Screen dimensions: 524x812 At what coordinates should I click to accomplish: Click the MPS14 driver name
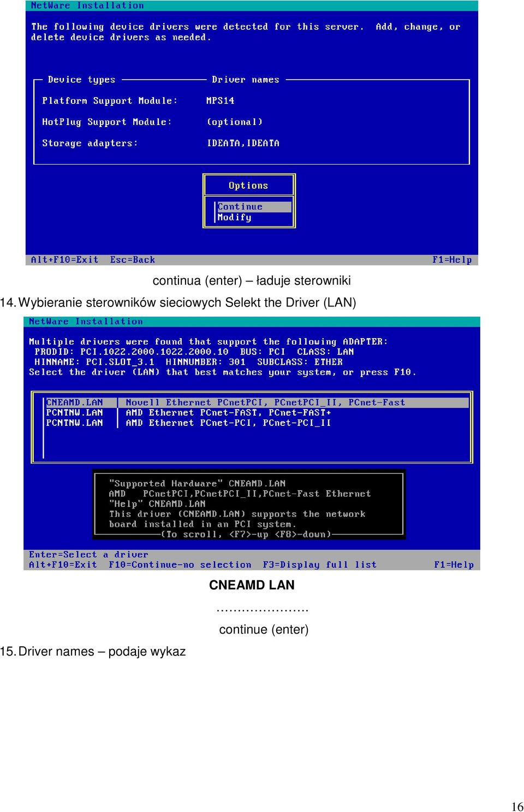pos(220,100)
